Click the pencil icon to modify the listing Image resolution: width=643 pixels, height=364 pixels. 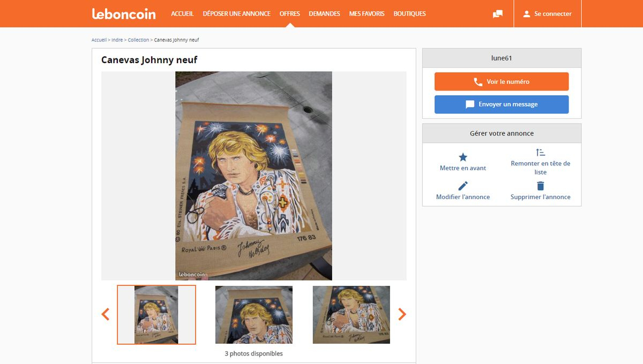click(463, 186)
